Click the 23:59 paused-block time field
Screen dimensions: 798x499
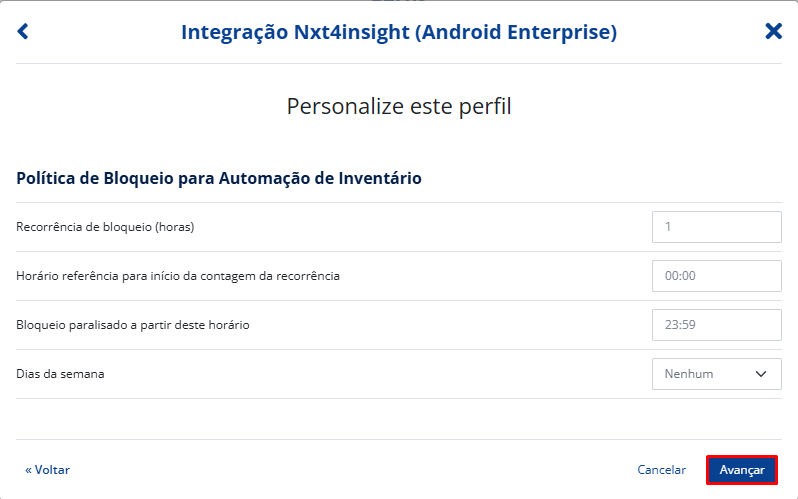[716, 325]
